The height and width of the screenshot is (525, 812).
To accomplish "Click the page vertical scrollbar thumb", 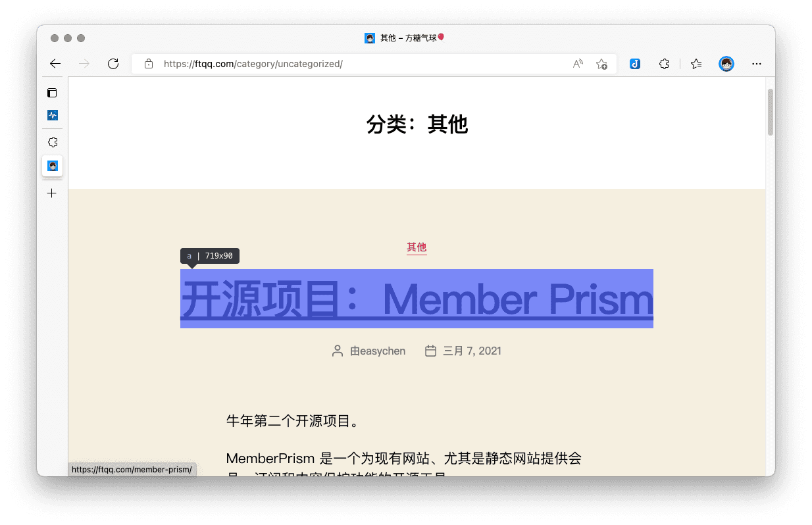I will pyautogui.click(x=771, y=112).
